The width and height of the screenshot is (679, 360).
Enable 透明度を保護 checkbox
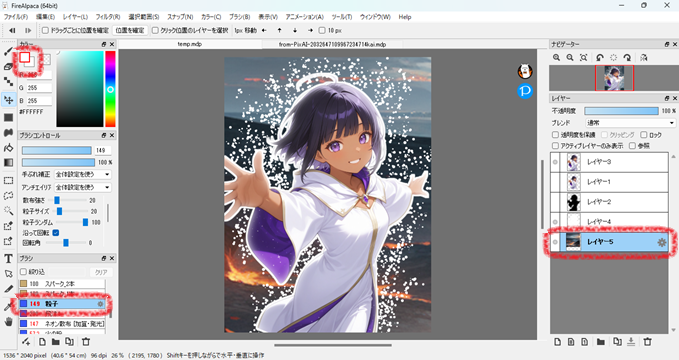555,135
